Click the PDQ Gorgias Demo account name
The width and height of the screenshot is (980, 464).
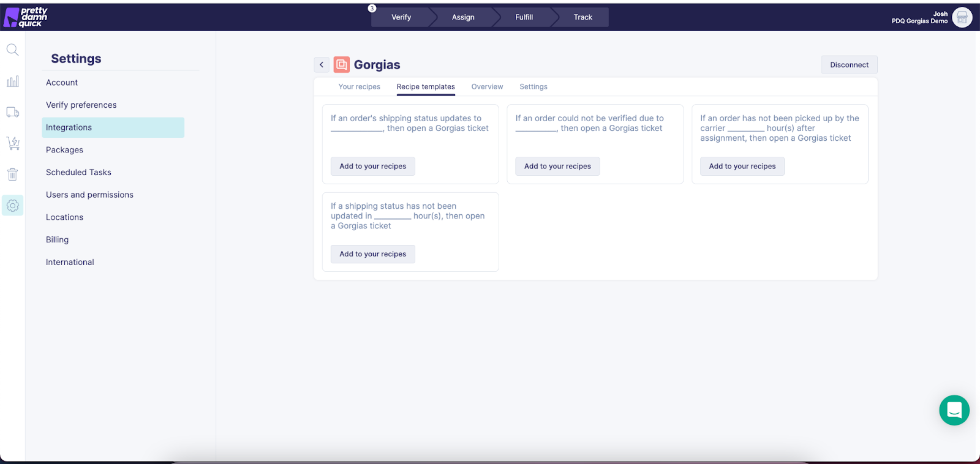point(919,21)
